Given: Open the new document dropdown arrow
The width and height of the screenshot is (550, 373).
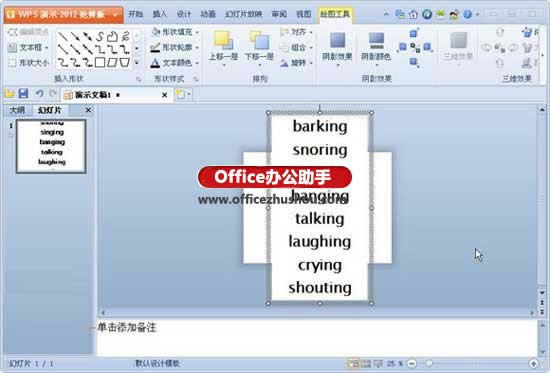Looking at the screenshot, I should (x=190, y=94).
